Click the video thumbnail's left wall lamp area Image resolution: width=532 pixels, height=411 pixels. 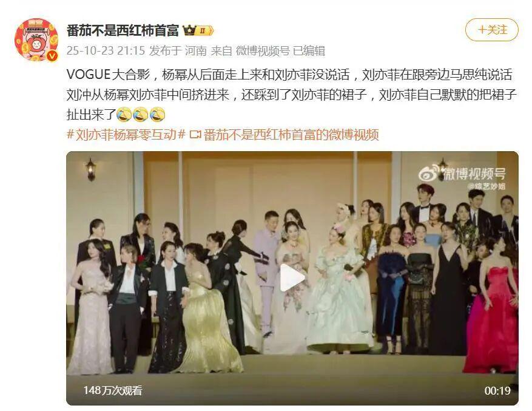coord(90,169)
